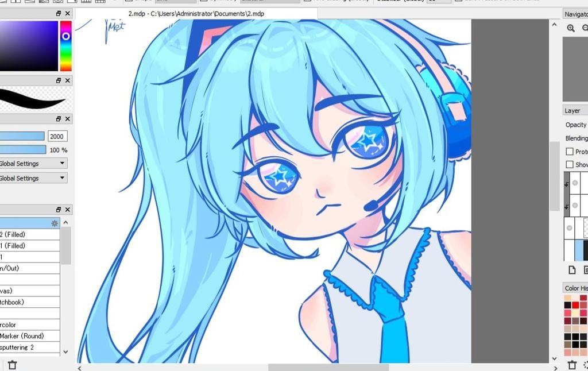The image size is (588, 371).
Task: Click the canvas horizontal scrollbar thumb
Action: click(x=328, y=368)
